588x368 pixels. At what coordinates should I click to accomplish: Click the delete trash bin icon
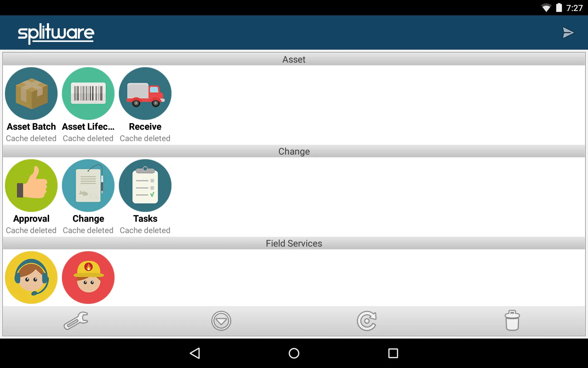click(512, 320)
